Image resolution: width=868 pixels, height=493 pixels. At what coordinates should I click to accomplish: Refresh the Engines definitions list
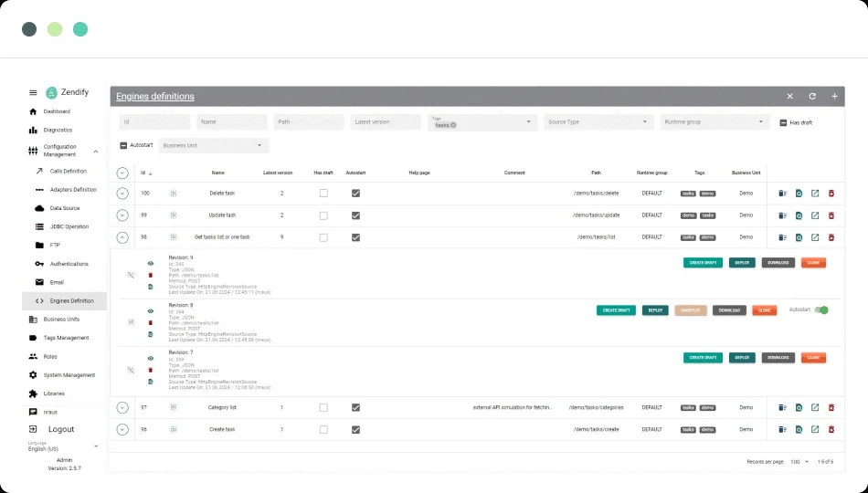[812, 96]
